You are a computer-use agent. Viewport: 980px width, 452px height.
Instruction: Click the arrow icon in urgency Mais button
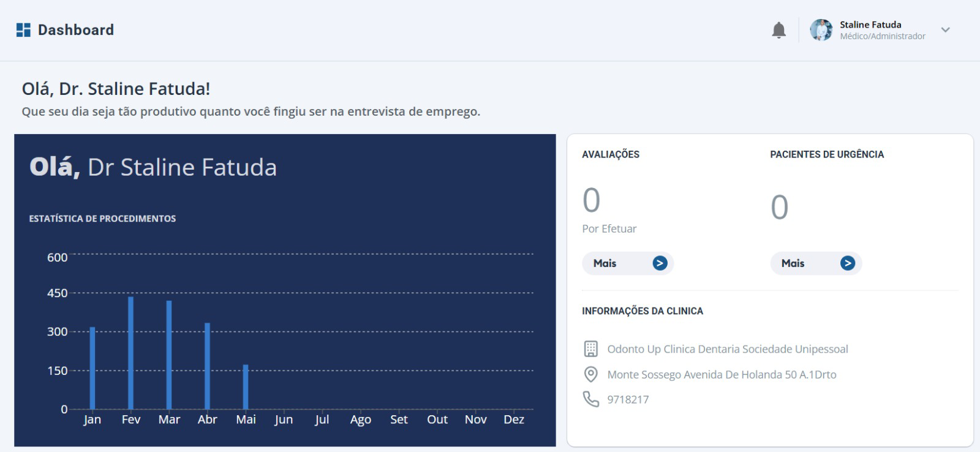point(848,263)
